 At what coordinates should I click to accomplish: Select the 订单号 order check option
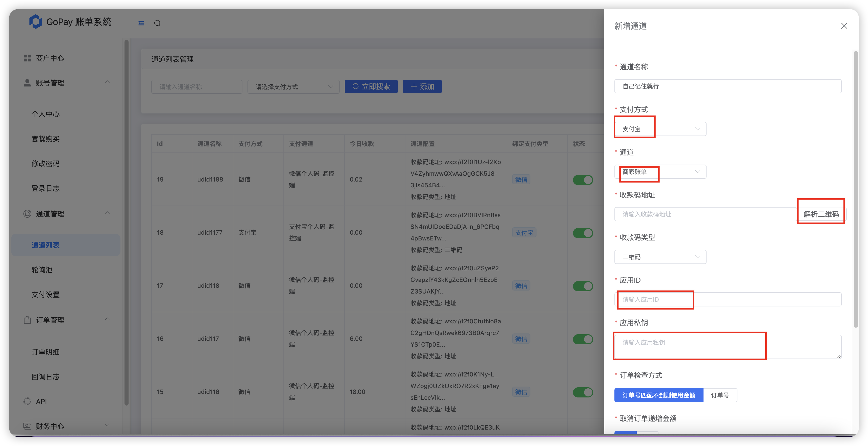pyautogui.click(x=720, y=395)
